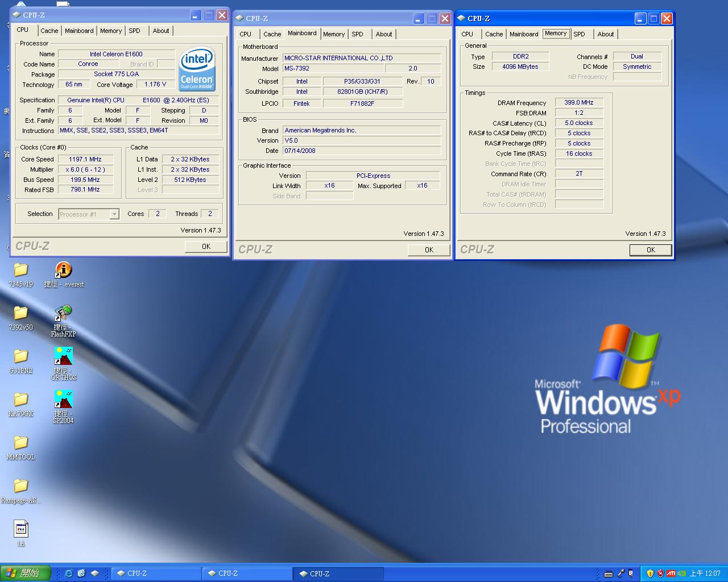Open About tab in middle CPU-Z window
Viewport: 728px width, 582px height.
[383, 34]
